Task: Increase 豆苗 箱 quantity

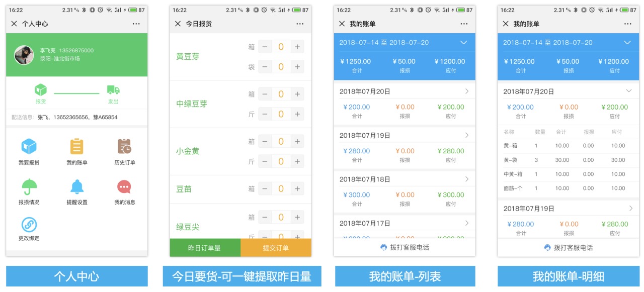Action: tap(297, 189)
